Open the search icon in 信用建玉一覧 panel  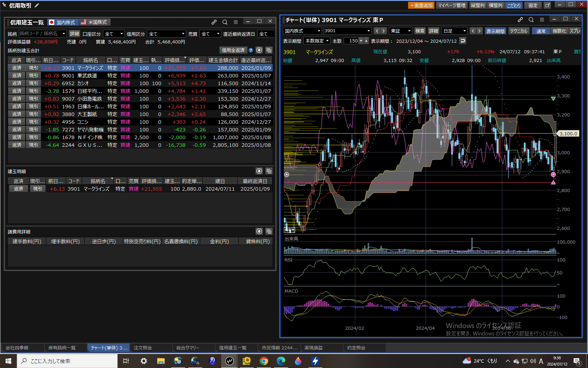(x=225, y=22)
